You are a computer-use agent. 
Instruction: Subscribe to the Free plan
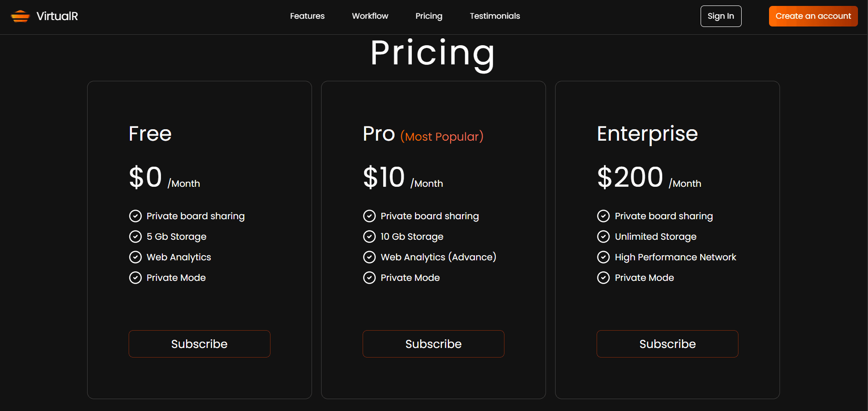(x=199, y=344)
